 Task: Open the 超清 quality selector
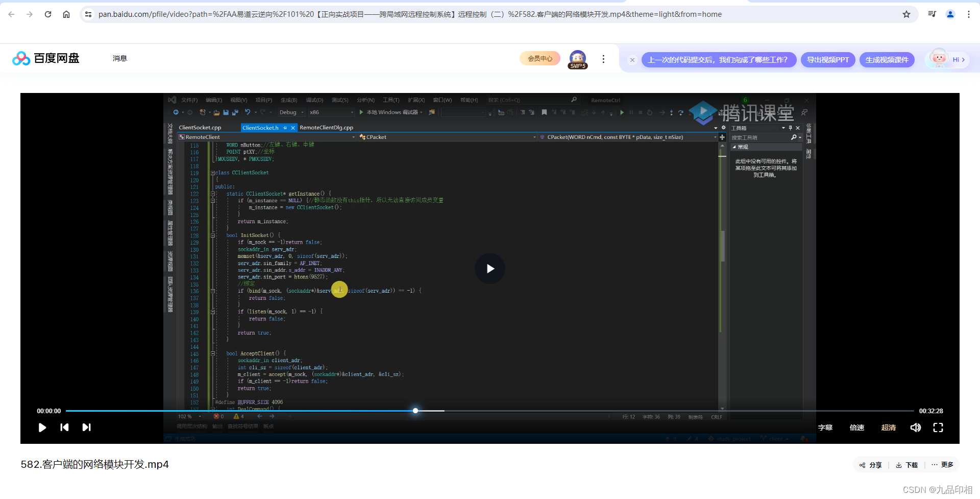pos(889,427)
